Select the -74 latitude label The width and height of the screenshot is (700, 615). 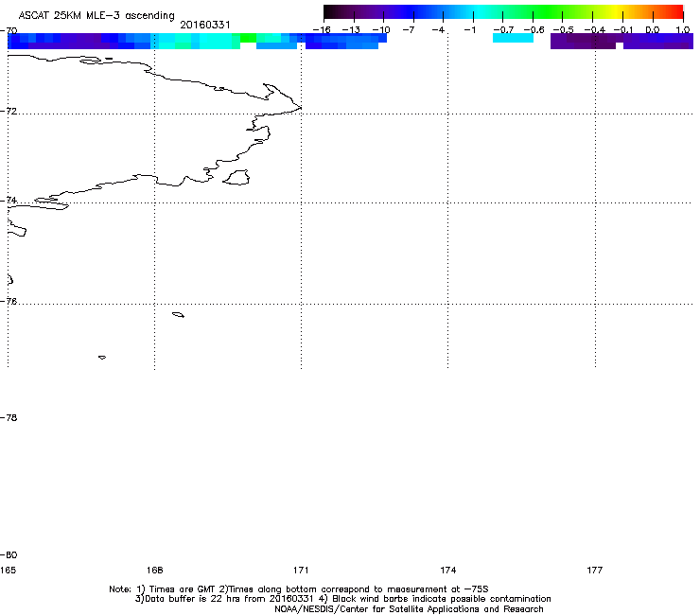tap(9, 200)
